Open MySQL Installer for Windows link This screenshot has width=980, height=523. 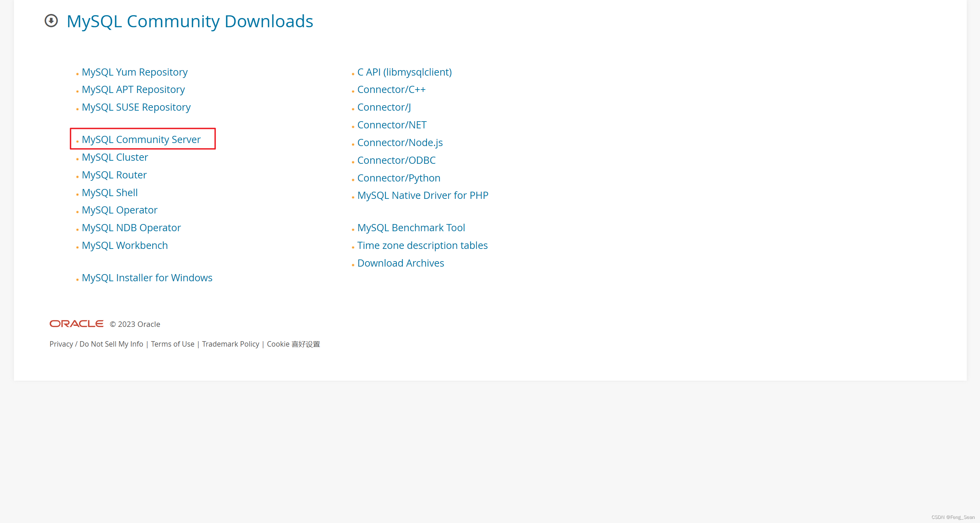(147, 278)
